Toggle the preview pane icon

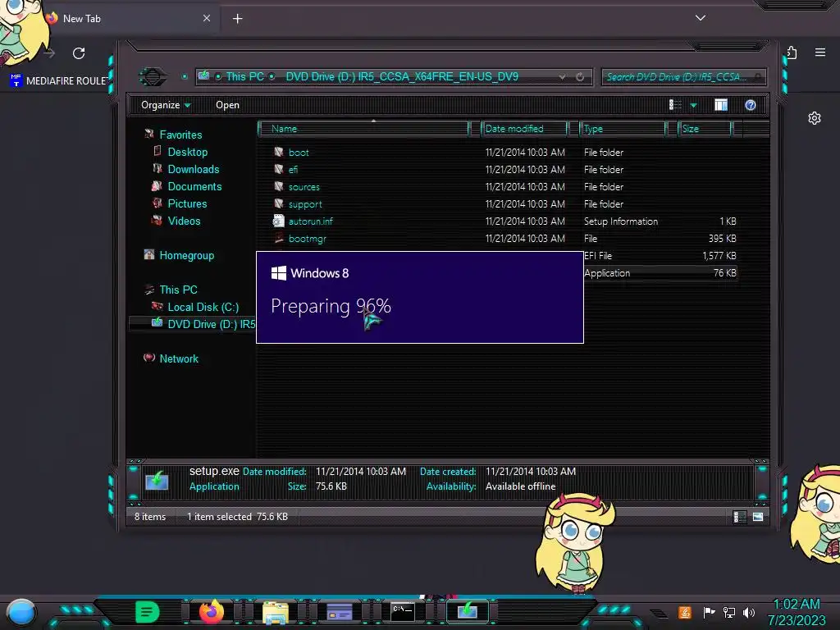point(721,105)
